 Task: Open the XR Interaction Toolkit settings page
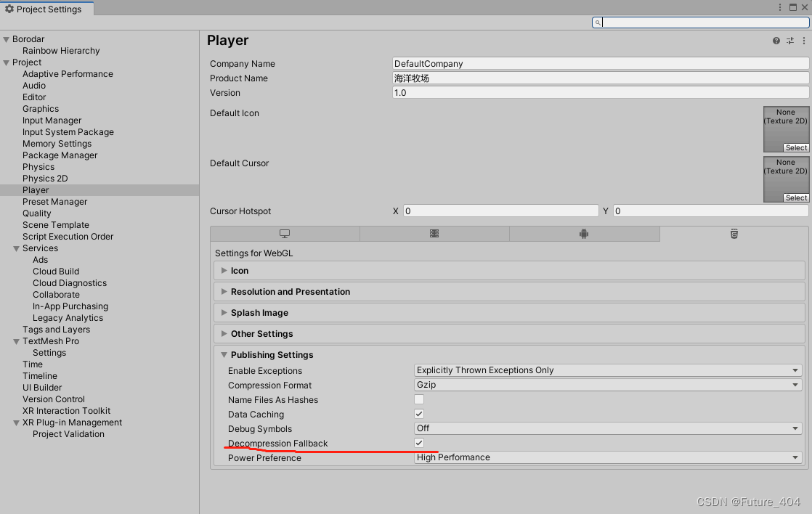pos(66,410)
